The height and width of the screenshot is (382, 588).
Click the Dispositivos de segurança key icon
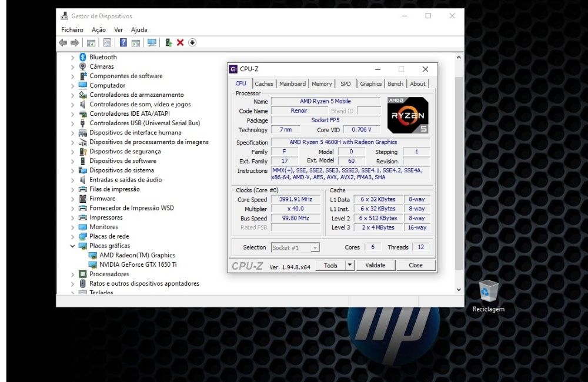click(83, 152)
